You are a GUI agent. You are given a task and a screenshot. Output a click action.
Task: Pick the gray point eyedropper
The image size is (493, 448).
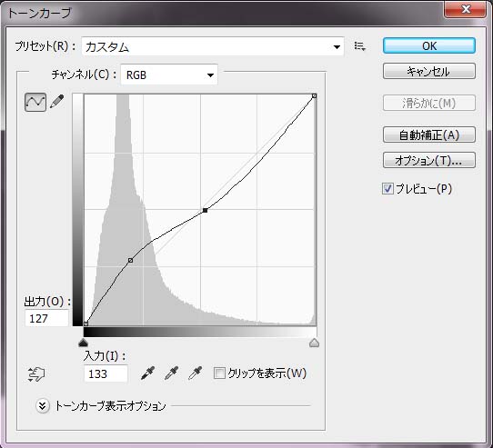(171, 373)
